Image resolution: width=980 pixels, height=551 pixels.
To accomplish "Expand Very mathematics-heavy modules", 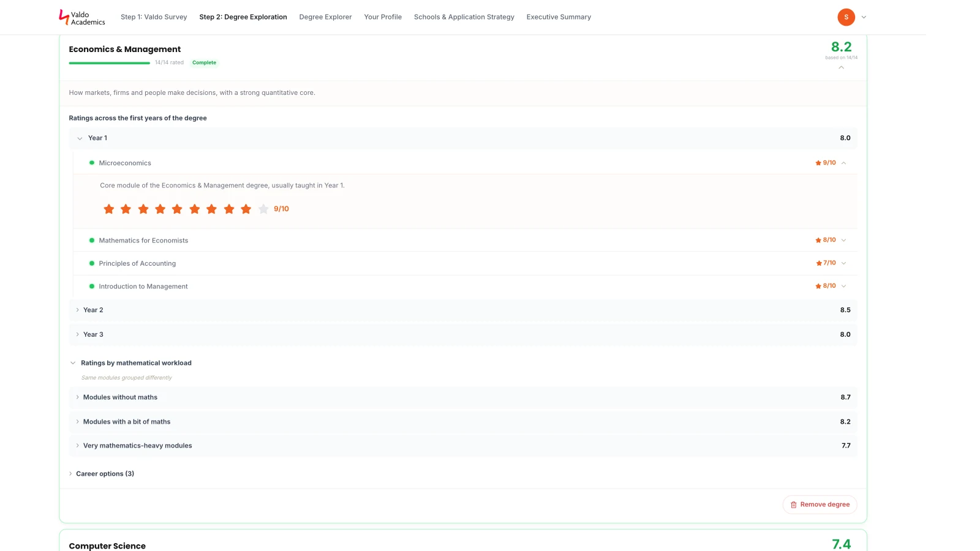I will pos(463,446).
